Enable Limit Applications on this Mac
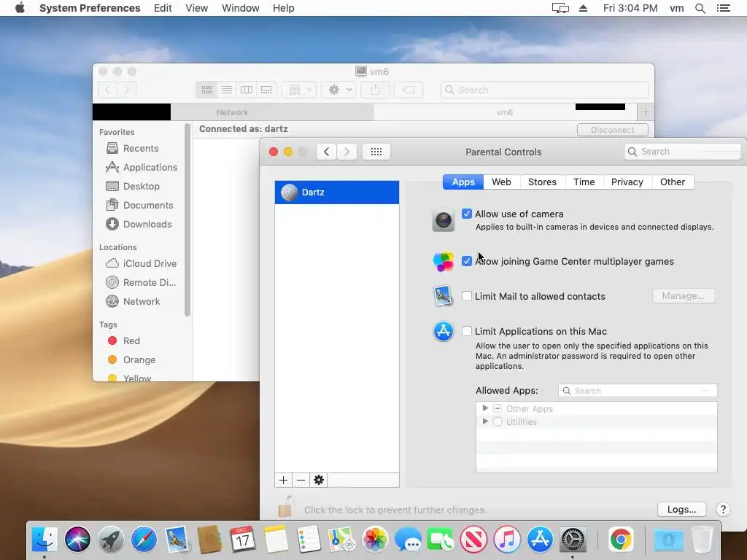 467,331
